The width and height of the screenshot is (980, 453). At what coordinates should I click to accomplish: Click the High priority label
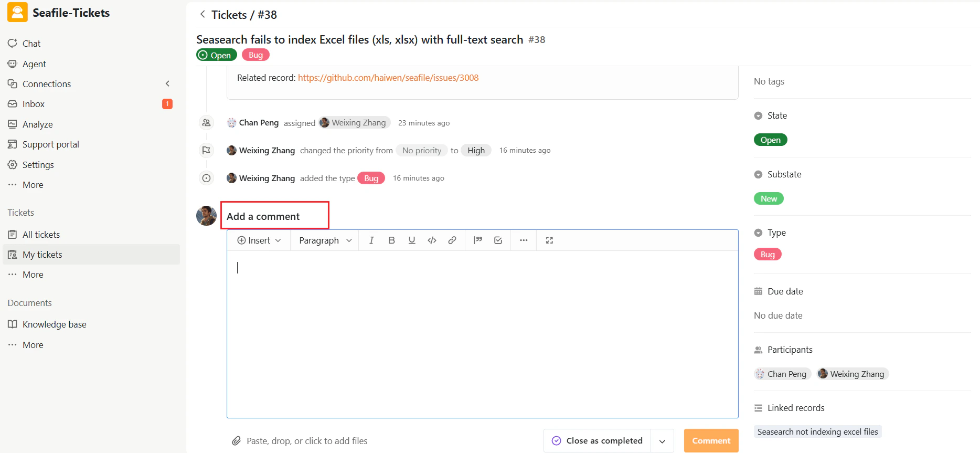476,151
